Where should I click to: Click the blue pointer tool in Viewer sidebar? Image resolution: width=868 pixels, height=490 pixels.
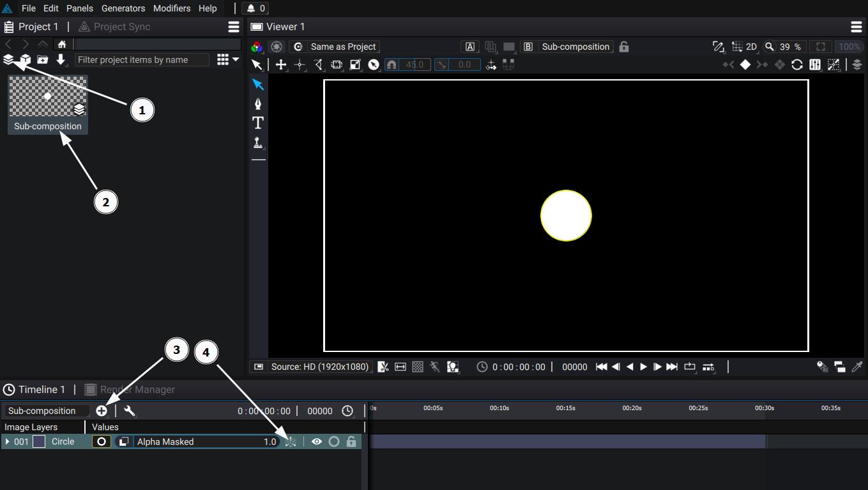tap(258, 84)
